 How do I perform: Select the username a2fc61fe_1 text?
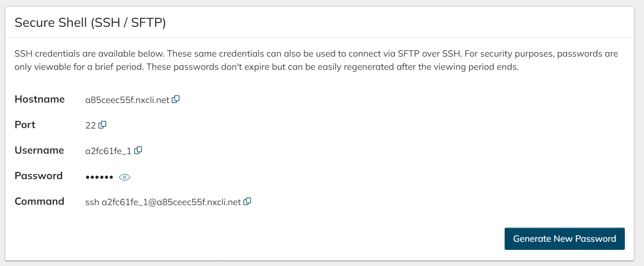[x=107, y=150]
